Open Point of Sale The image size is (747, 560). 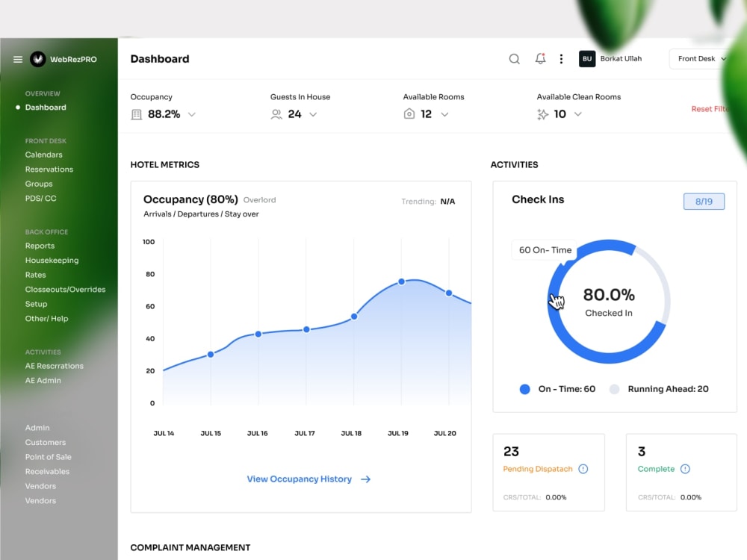(48, 457)
